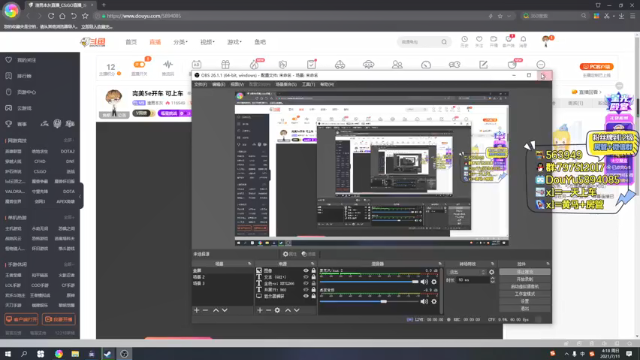Open the 分类 dropdown in Douyu navigation
The width and height of the screenshot is (640, 360).
tap(180, 42)
